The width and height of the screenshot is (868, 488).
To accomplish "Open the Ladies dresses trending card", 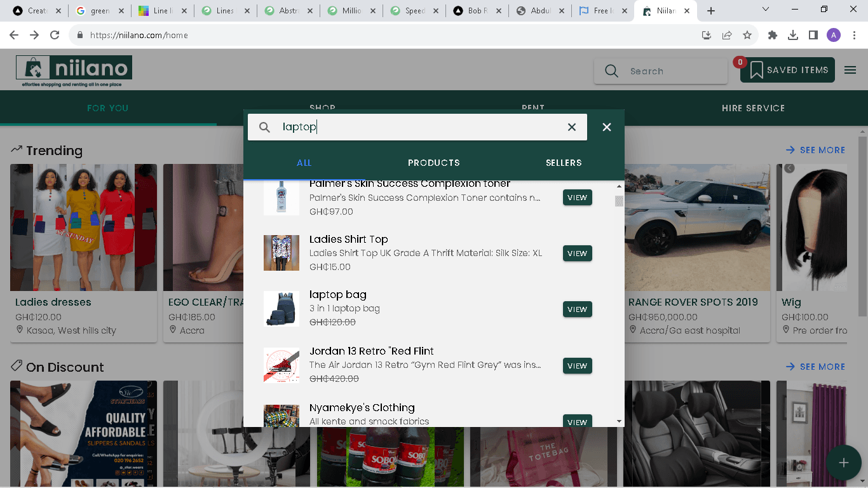I will tap(83, 253).
